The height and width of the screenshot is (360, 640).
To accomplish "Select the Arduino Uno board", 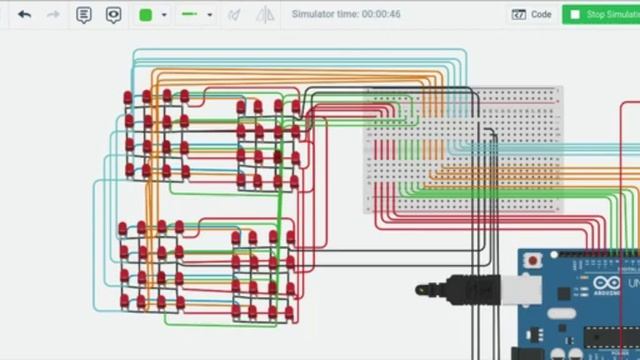I will [578, 304].
